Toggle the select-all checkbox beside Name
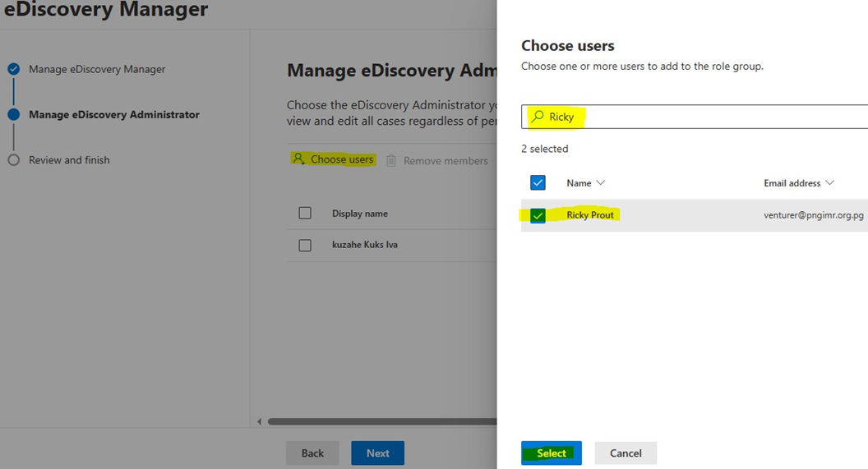Image resolution: width=868 pixels, height=469 pixels. [538, 182]
